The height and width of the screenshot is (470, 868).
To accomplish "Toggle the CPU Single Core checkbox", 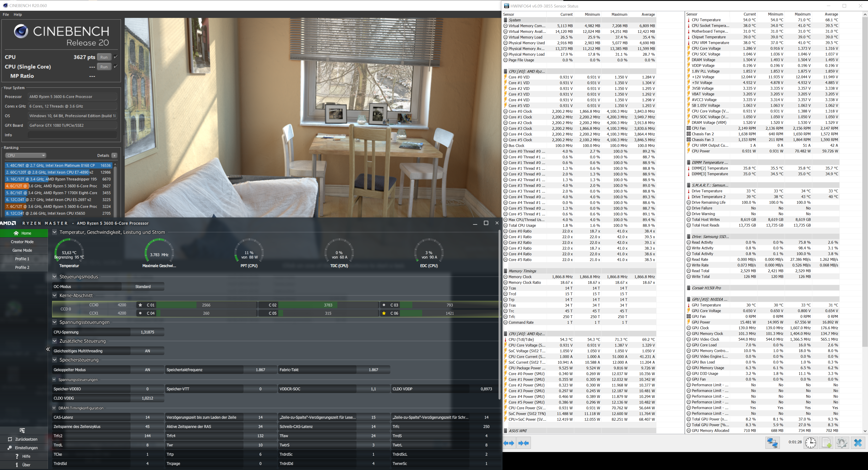I will point(116,66).
